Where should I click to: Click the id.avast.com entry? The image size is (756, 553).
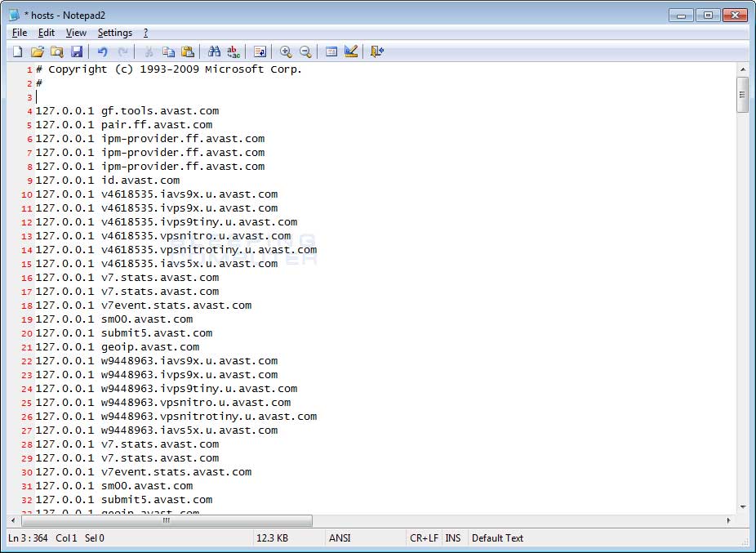140,181
